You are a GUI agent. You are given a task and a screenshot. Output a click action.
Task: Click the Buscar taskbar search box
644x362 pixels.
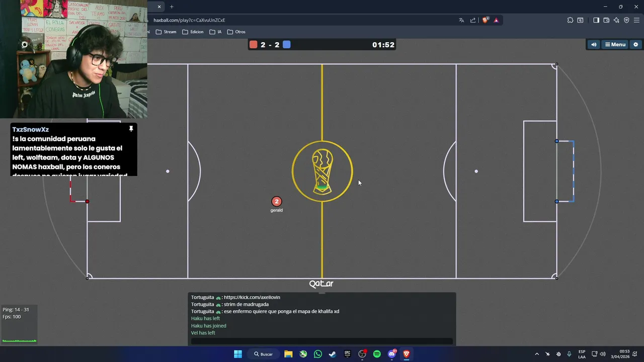tap(263, 354)
